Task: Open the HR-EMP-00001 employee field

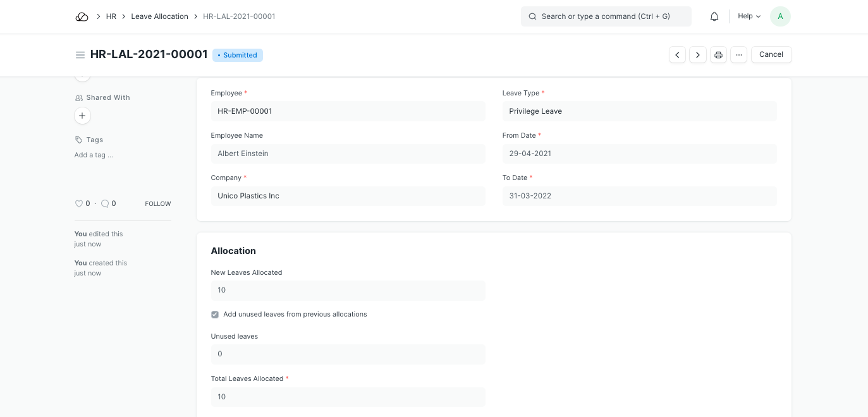Action: click(x=348, y=111)
